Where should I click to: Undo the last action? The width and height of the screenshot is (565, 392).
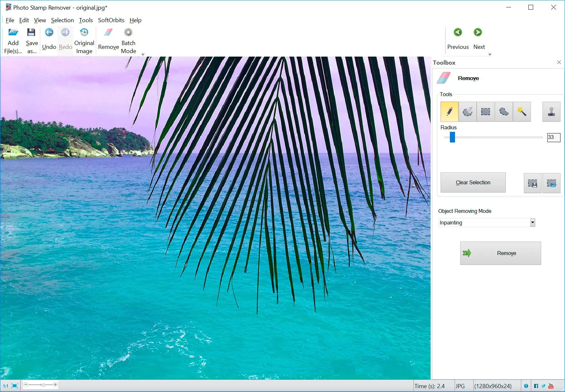(x=49, y=40)
